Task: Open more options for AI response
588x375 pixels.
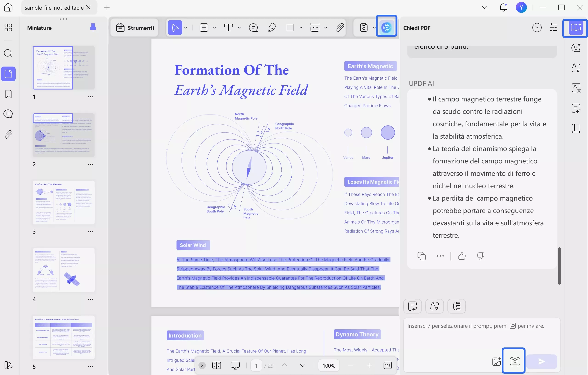Action: tap(440, 256)
